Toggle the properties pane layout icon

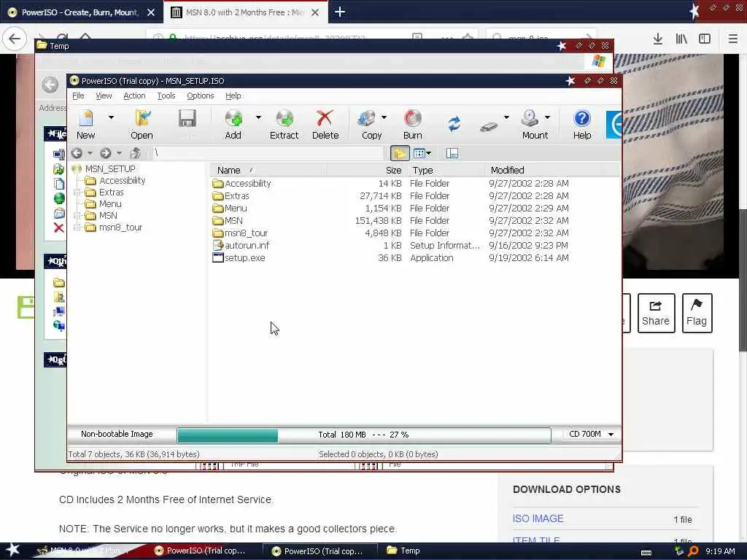click(x=452, y=153)
